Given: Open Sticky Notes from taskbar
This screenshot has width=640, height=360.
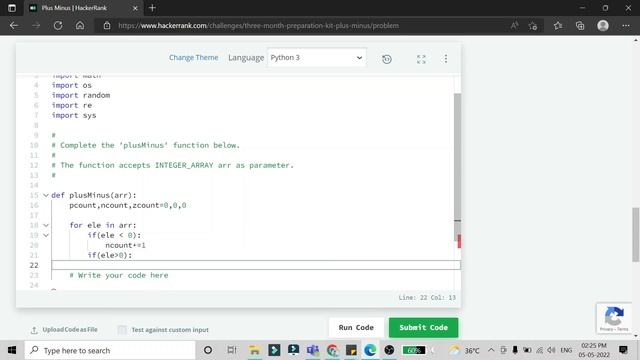Looking at the screenshot, I should [351, 350].
